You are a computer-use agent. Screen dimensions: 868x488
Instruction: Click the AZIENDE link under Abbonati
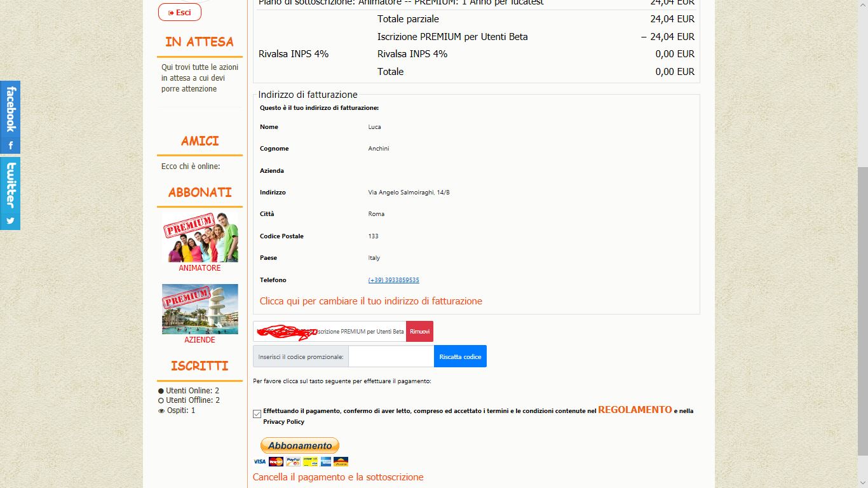(x=200, y=340)
